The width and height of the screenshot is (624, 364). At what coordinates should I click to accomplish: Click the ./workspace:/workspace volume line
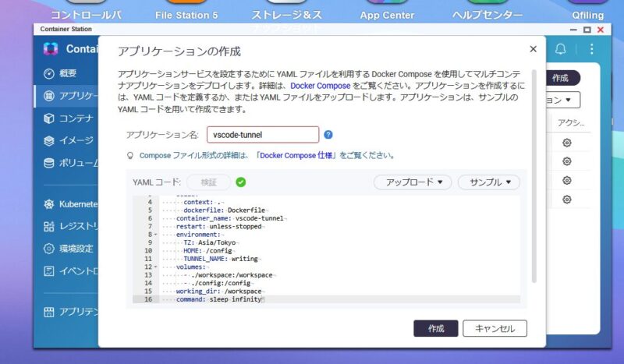point(229,275)
